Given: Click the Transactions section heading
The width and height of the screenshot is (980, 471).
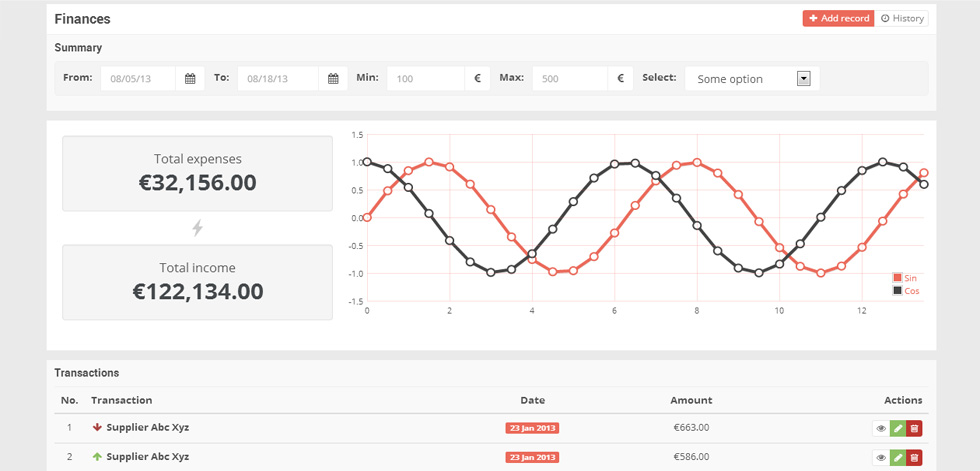Looking at the screenshot, I should click(87, 373).
